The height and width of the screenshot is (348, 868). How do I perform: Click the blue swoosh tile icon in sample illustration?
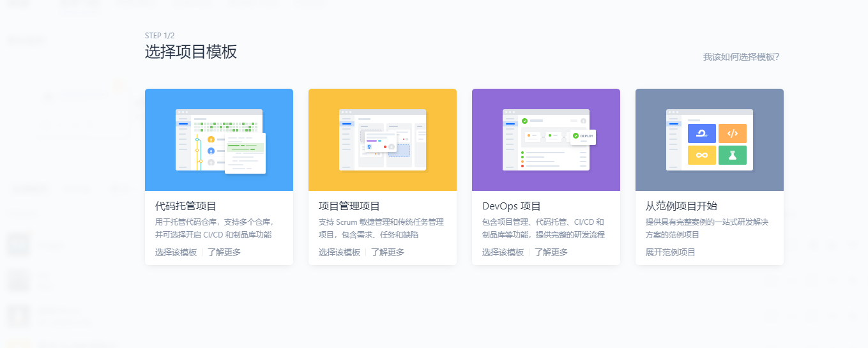pyautogui.click(x=702, y=133)
